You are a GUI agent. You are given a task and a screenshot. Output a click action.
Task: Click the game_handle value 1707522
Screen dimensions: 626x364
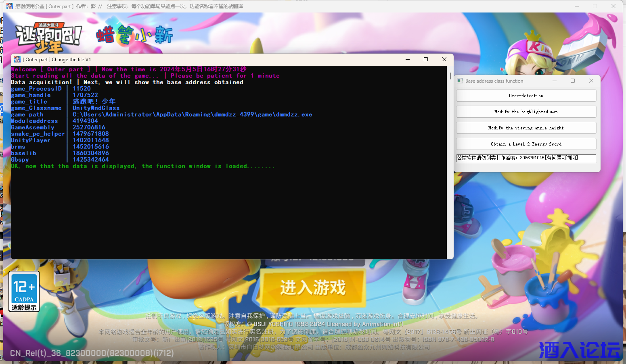click(85, 95)
